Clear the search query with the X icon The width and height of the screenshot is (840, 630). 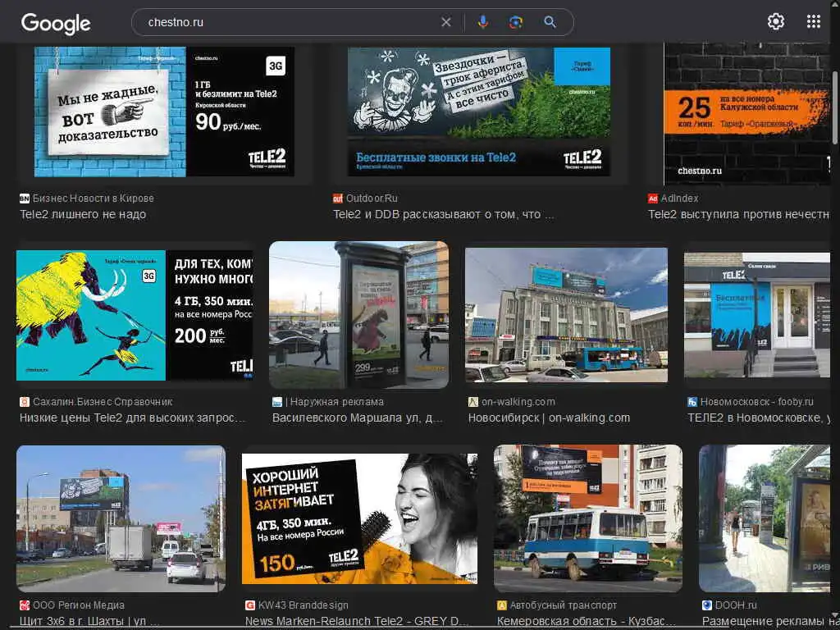[x=445, y=22]
